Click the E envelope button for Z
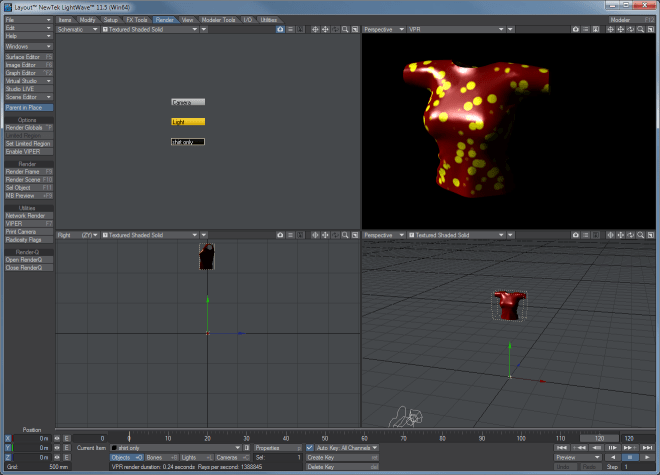 tap(67, 457)
